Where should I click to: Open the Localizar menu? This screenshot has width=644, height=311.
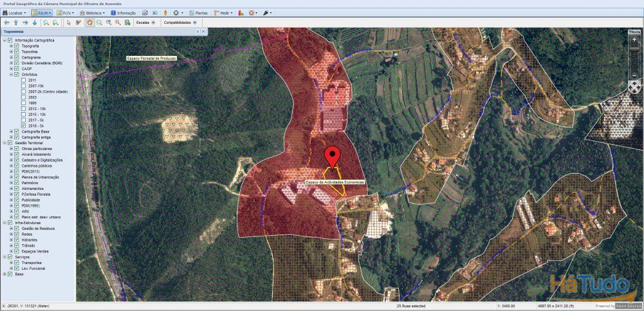(14, 13)
